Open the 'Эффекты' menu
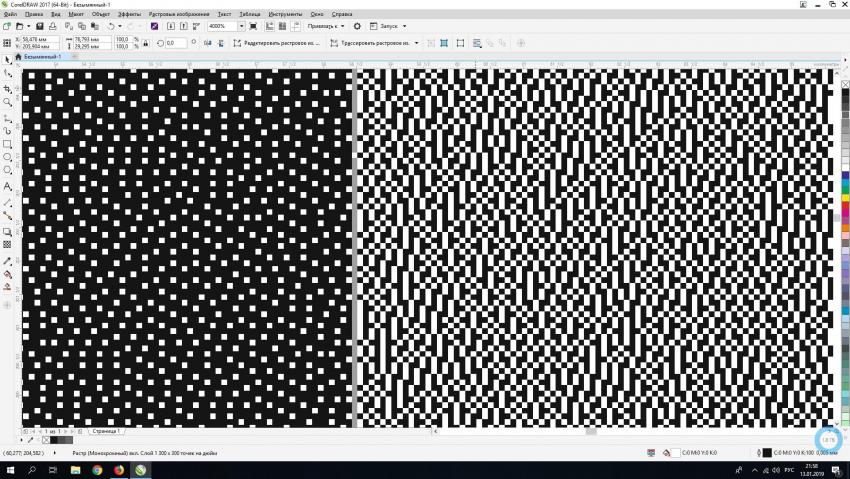Screen dimensions: 850x479 129,15
